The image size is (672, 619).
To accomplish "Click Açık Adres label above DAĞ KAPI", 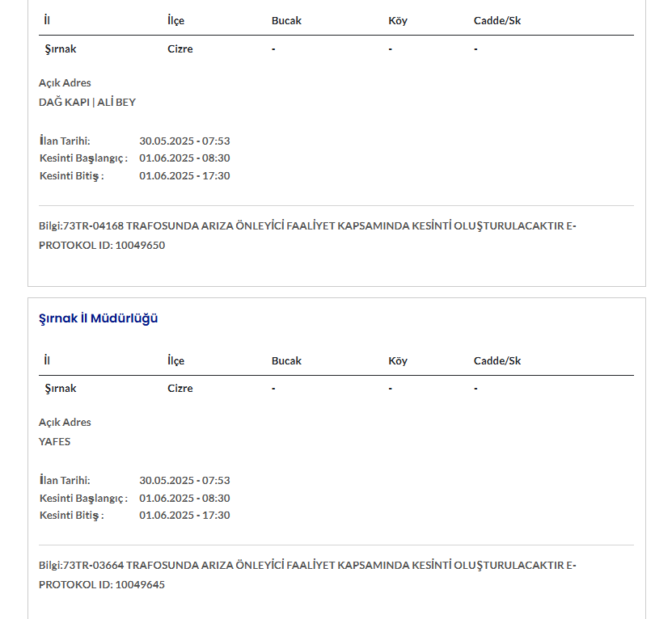I will [x=65, y=83].
